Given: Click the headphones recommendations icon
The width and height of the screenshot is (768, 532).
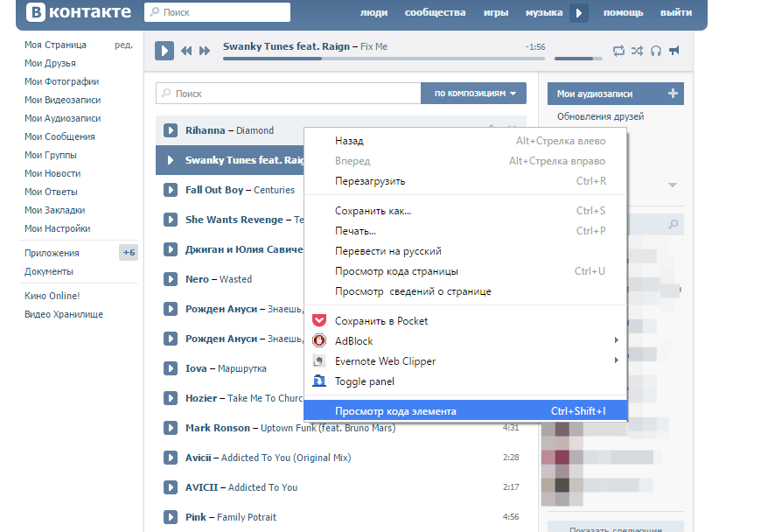Looking at the screenshot, I should [x=656, y=51].
